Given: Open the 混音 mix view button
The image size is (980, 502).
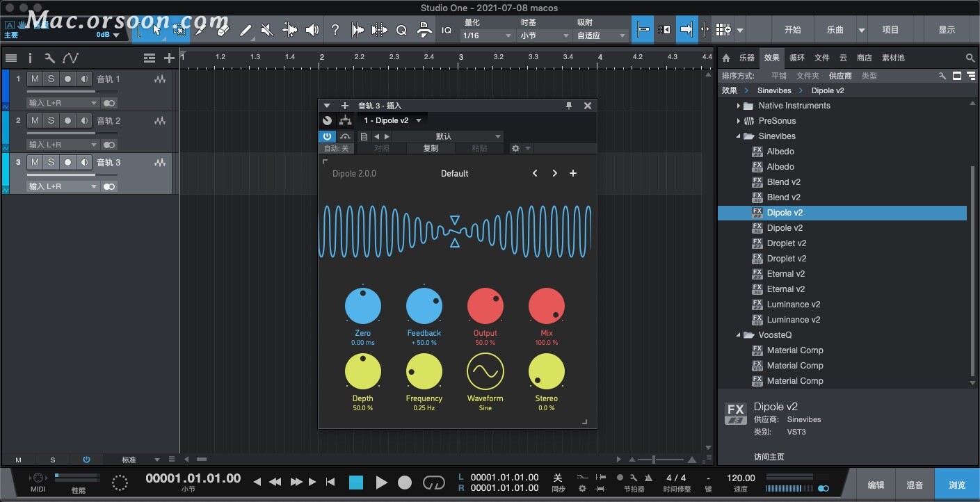Looking at the screenshot, I should [x=915, y=485].
